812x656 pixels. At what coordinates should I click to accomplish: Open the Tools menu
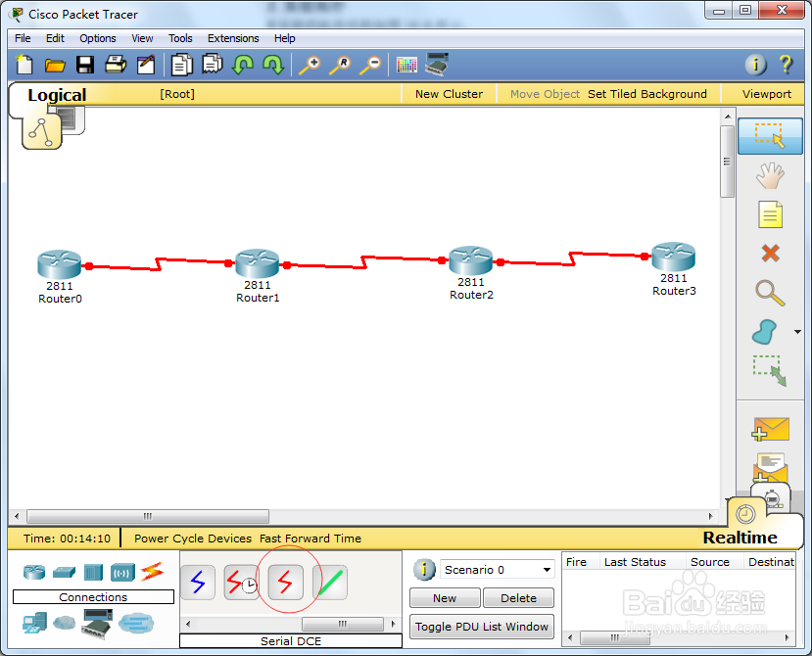[x=180, y=38]
